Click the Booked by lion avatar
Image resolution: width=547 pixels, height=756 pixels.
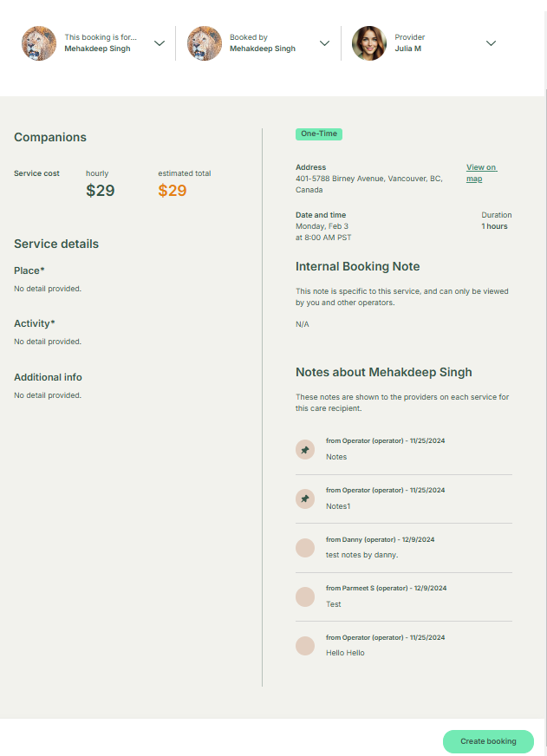pyautogui.click(x=205, y=43)
